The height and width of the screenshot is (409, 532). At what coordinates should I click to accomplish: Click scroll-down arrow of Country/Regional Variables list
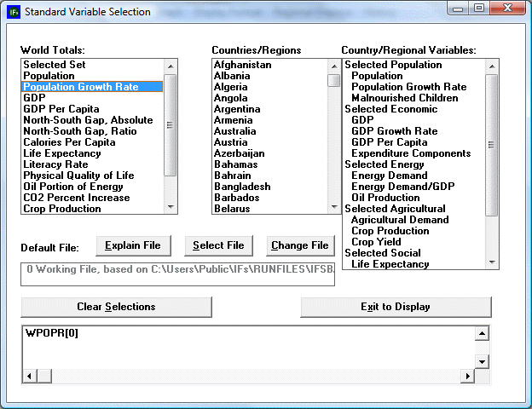click(x=492, y=262)
